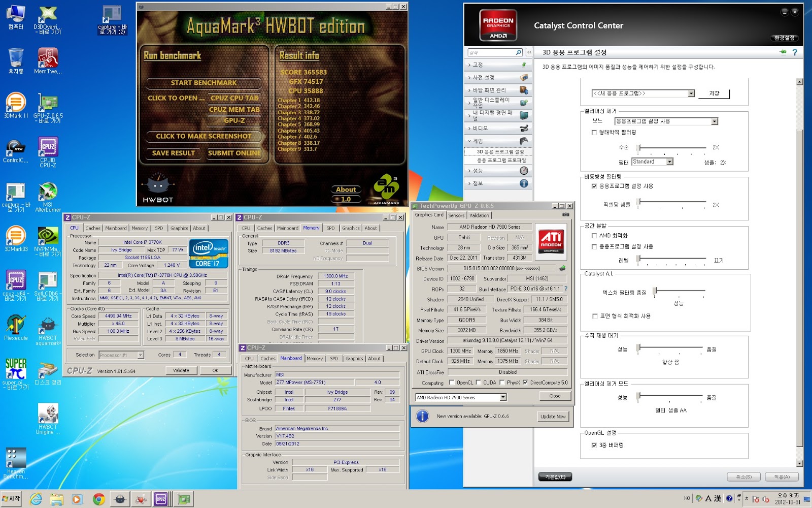The height and width of the screenshot is (508, 812).
Task: Click START BENCHMARK in AquaMark
Action: [204, 83]
